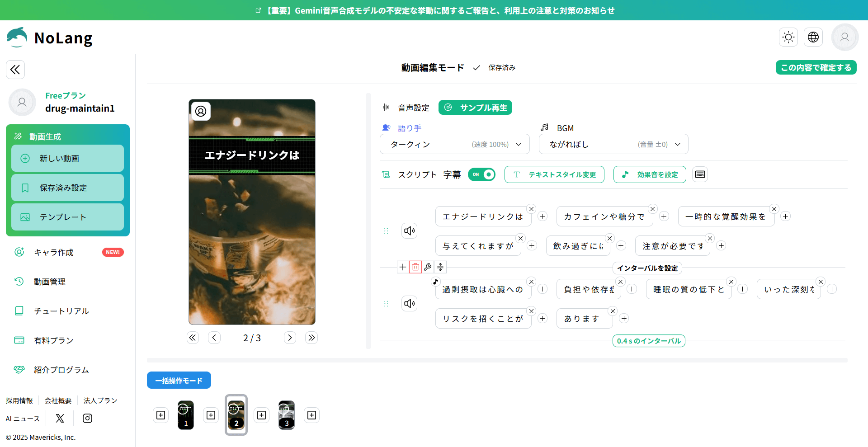Click この内容で確定する button
Image resolution: width=868 pixels, height=447 pixels.
(816, 67)
